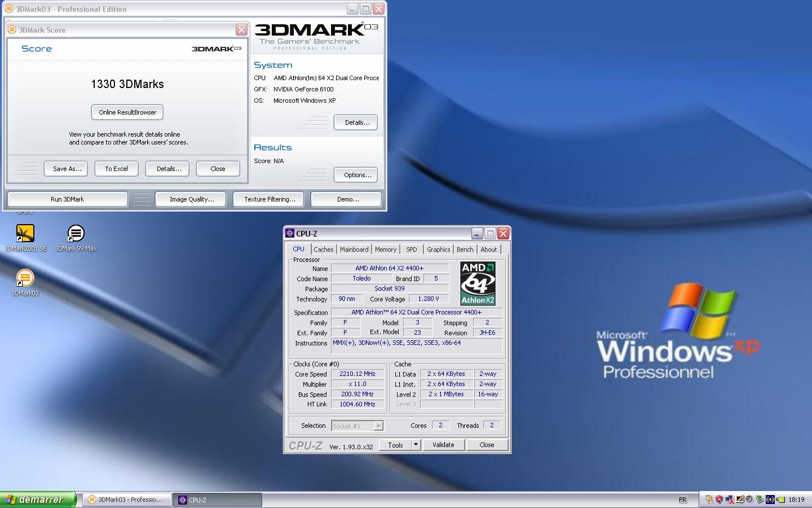812x508 pixels.
Task: Open the SPD tab
Action: (x=412, y=249)
